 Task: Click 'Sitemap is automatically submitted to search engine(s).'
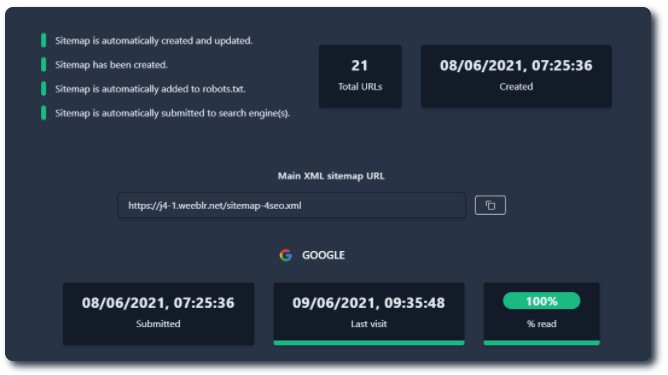click(x=173, y=113)
